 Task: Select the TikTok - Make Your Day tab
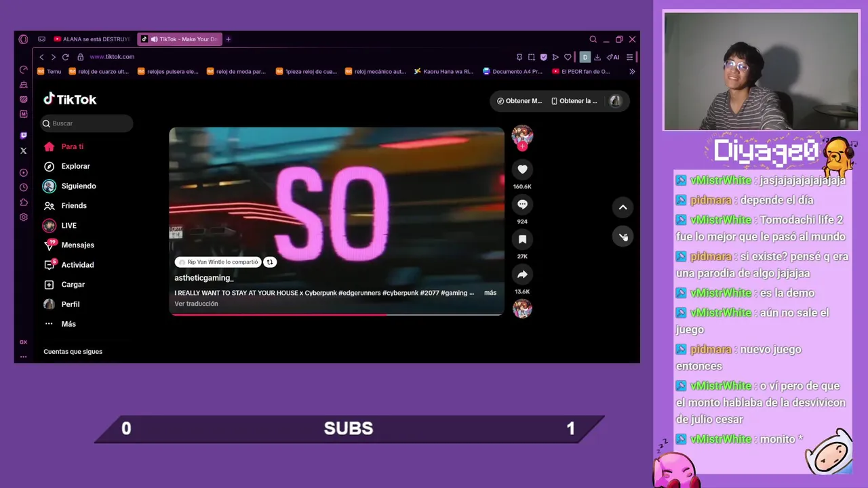coord(180,39)
